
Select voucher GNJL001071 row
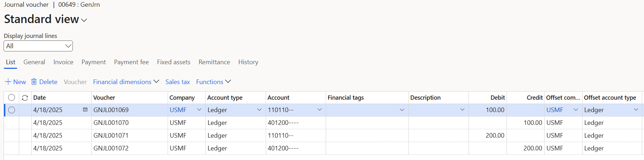tap(111, 136)
